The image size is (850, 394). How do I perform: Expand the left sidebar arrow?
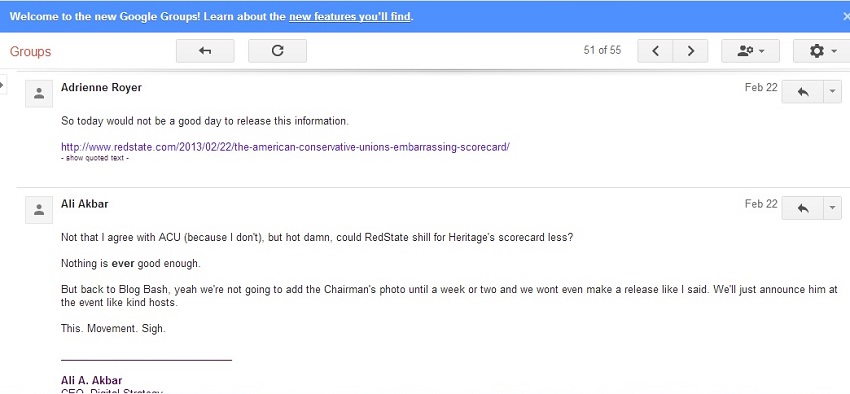2,85
